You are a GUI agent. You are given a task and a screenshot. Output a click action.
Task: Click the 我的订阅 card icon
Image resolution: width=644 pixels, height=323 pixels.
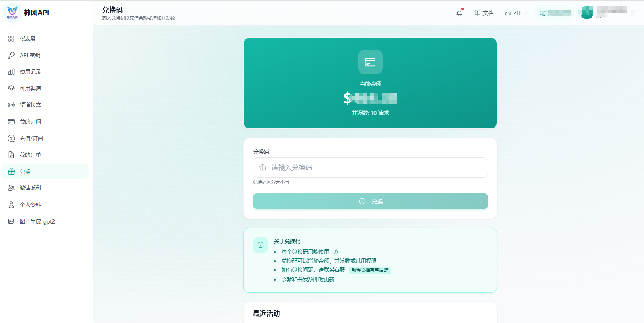[11, 122]
